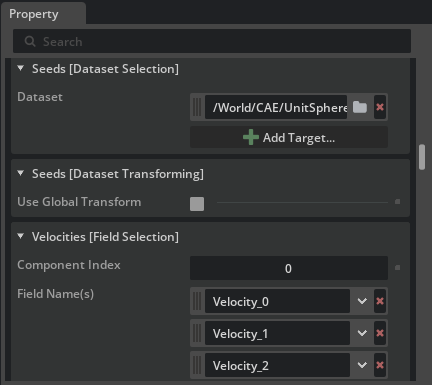Open the Velocity_1 dropdown arrow
The width and height of the screenshot is (432, 385).
point(362,333)
